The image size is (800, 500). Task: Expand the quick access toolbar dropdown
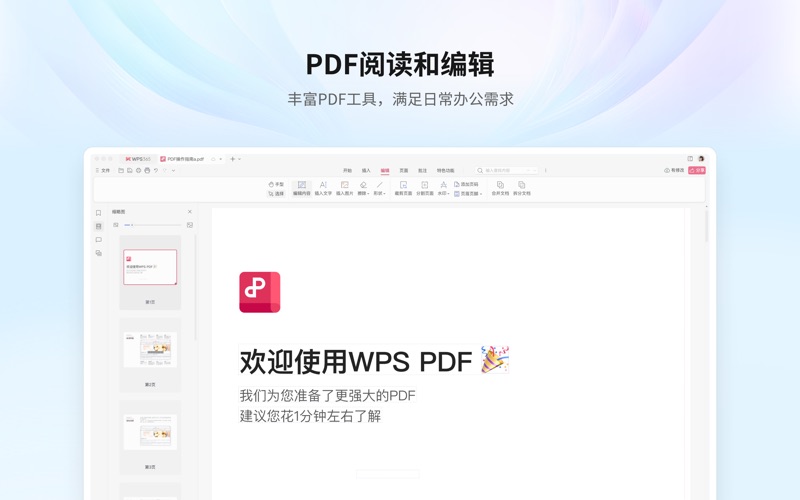173,170
